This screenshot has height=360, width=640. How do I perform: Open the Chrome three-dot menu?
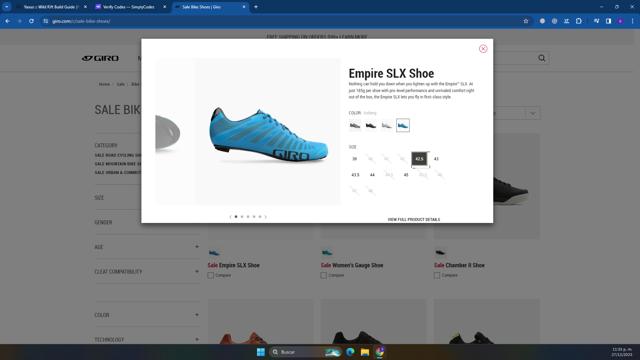click(x=633, y=21)
